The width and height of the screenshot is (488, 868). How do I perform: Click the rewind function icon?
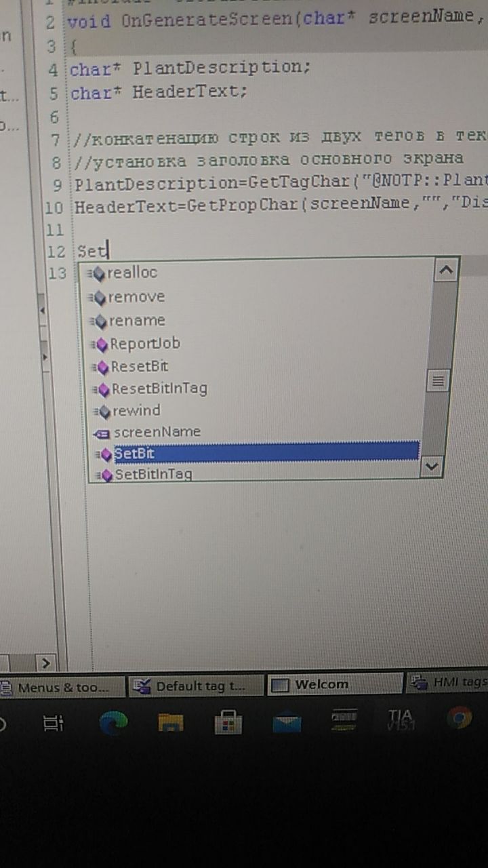102,411
